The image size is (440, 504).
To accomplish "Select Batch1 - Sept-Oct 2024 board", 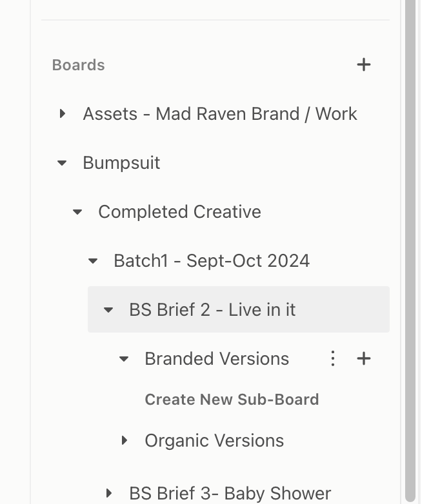I will [212, 261].
